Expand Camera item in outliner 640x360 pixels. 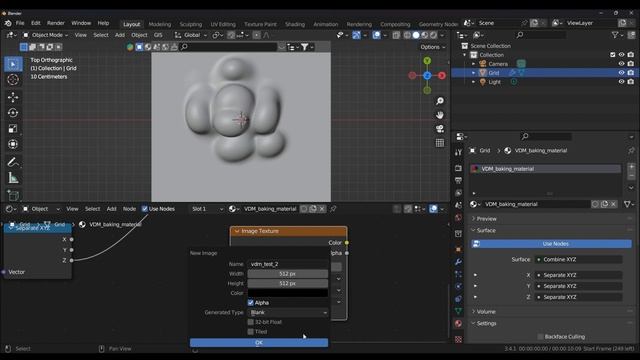coord(473,64)
